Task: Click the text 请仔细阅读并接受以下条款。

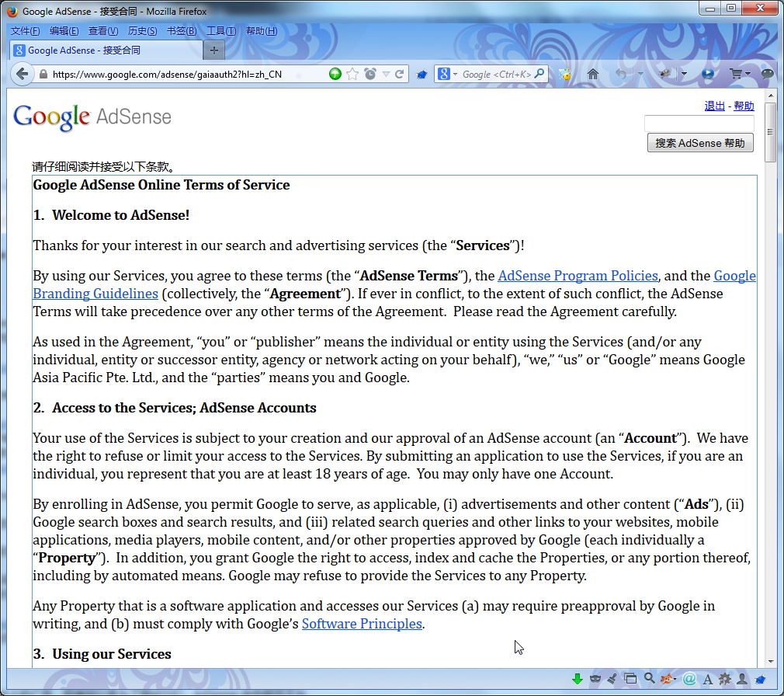Action: pyautogui.click(x=103, y=166)
